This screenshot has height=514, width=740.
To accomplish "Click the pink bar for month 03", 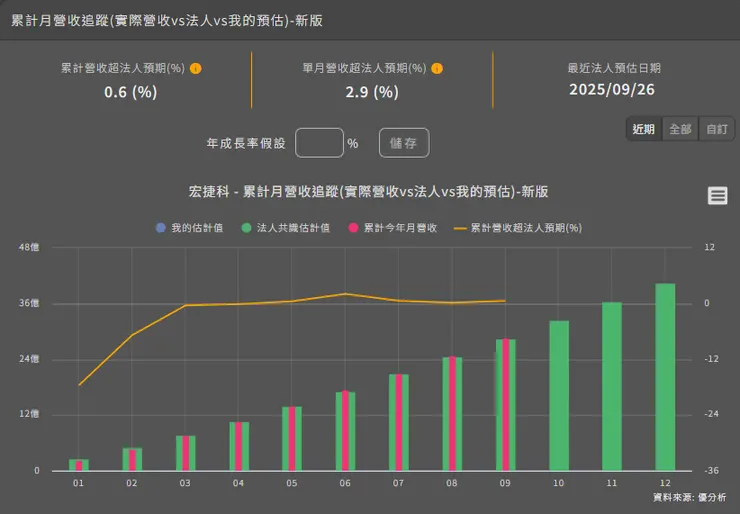I will click(x=185, y=453).
